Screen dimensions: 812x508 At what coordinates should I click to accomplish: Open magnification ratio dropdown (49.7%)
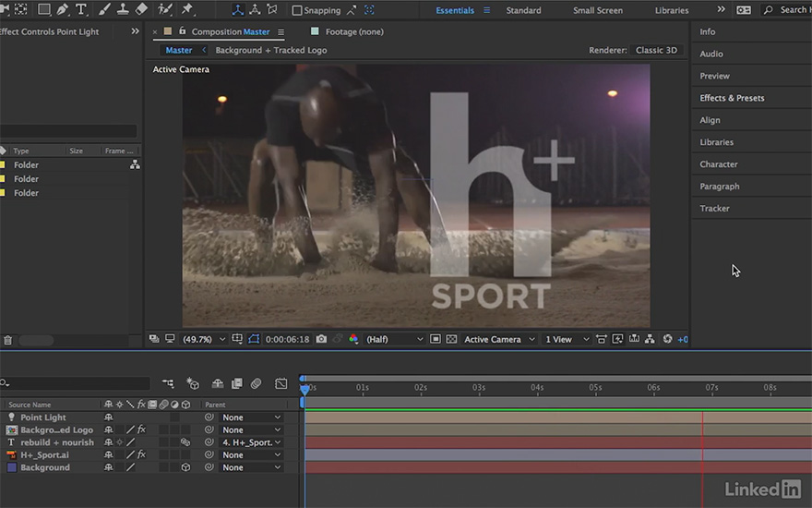click(204, 340)
